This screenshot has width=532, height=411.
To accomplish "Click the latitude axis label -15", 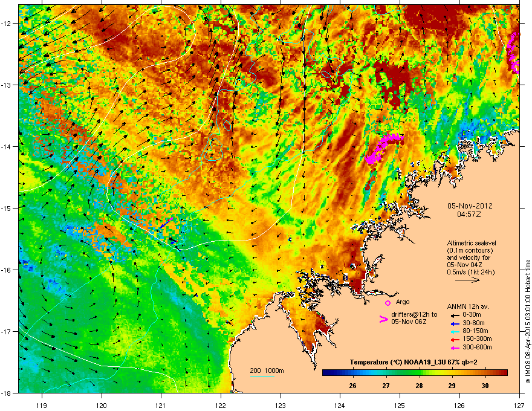I will point(6,208).
